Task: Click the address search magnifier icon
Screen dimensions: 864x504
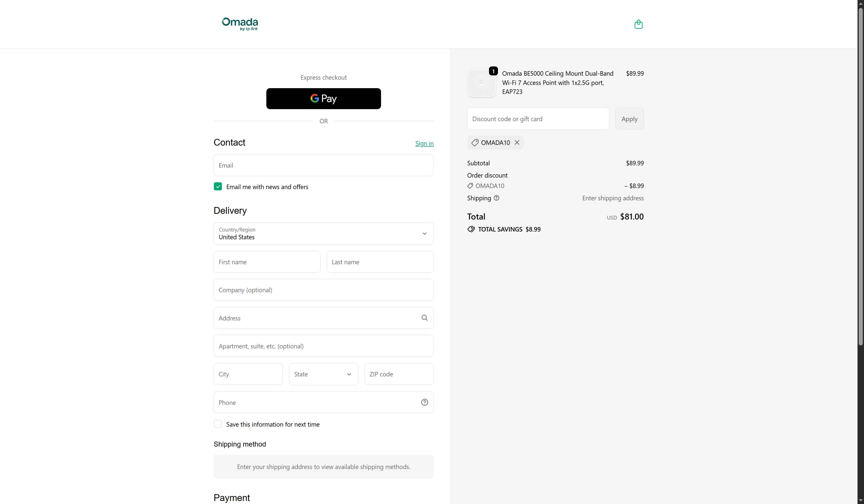Action: click(424, 318)
